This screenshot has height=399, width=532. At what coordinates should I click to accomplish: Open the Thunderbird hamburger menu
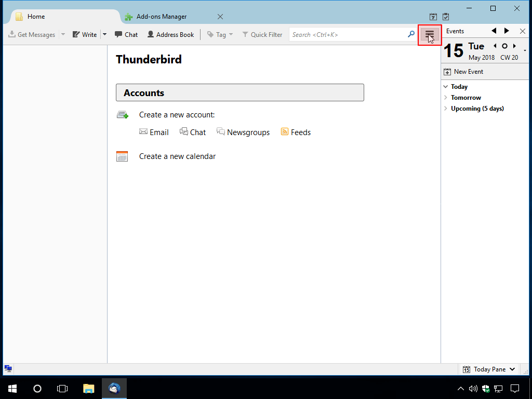430,35
